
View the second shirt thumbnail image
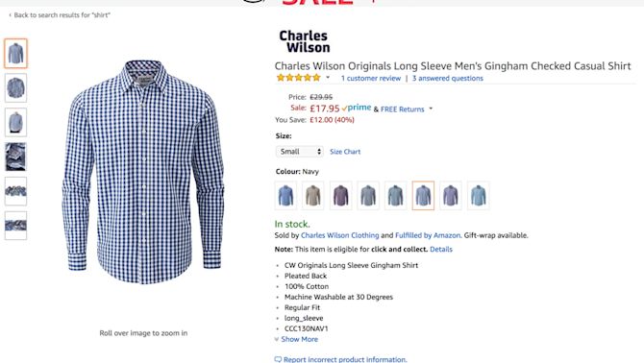(x=15, y=87)
